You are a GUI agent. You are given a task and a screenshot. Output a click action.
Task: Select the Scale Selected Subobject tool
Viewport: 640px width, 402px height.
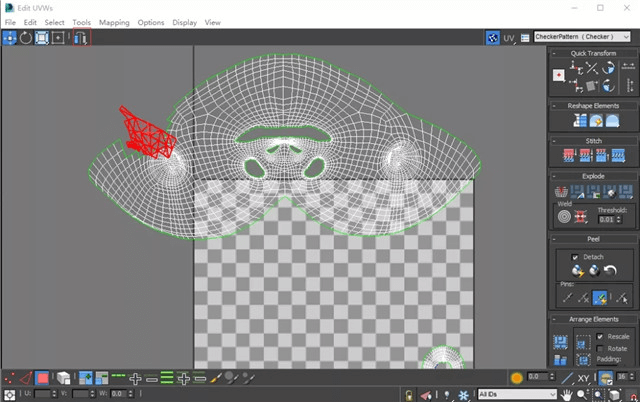click(x=42, y=37)
